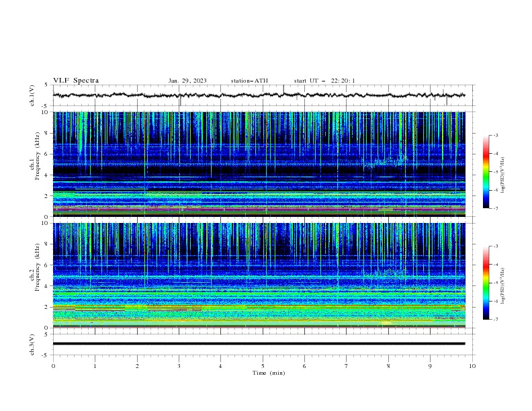532x411 pixels.
Task: Click the ch.2 wavy emission near minute 8
Action: 385,271
